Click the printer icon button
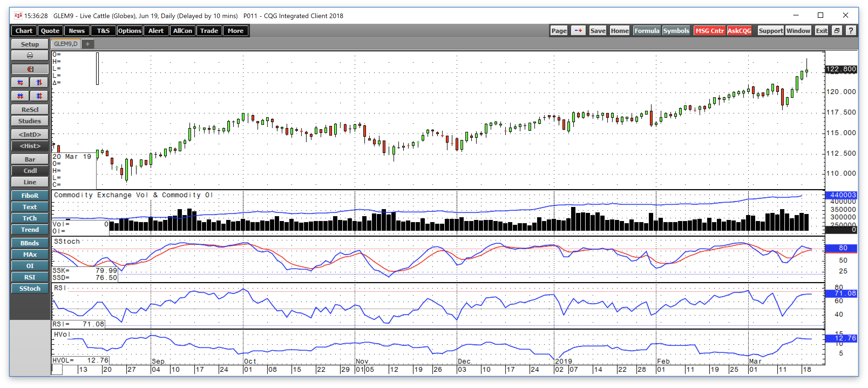Viewport: 868px width, 388px height. (30, 55)
